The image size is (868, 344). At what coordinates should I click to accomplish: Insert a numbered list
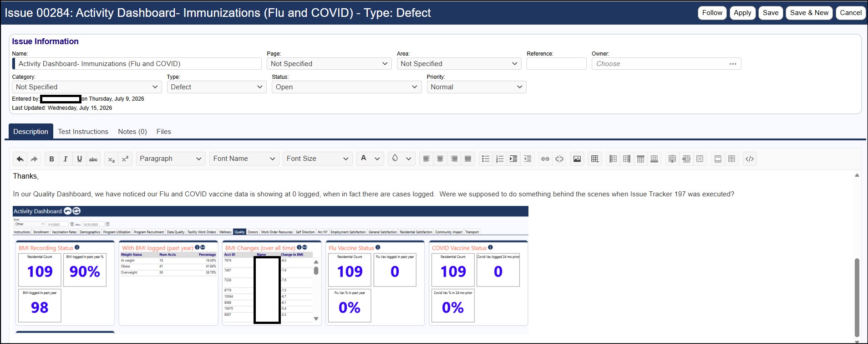[499, 159]
